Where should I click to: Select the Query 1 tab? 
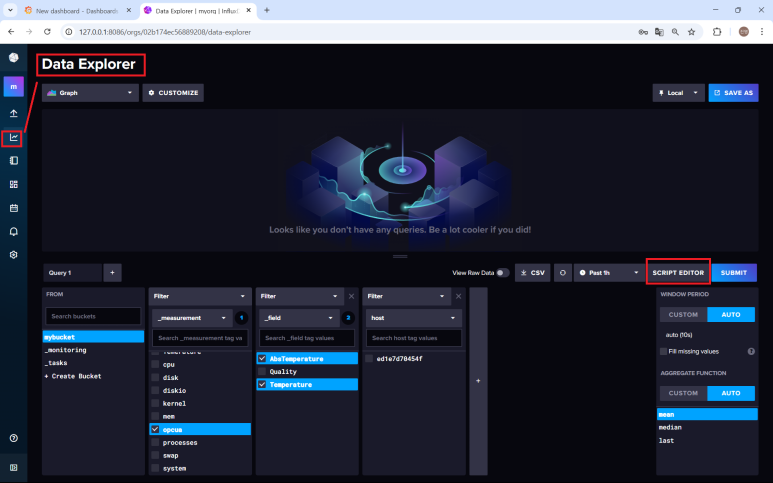coord(72,272)
